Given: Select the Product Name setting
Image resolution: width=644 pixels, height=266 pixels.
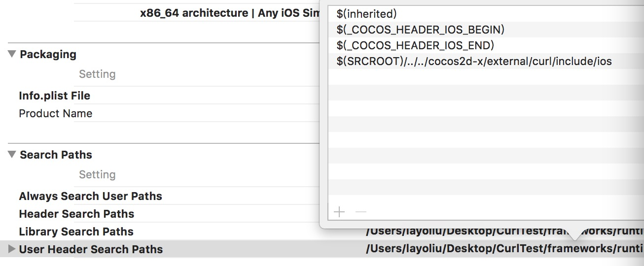Looking at the screenshot, I should pyautogui.click(x=55, y=113).
